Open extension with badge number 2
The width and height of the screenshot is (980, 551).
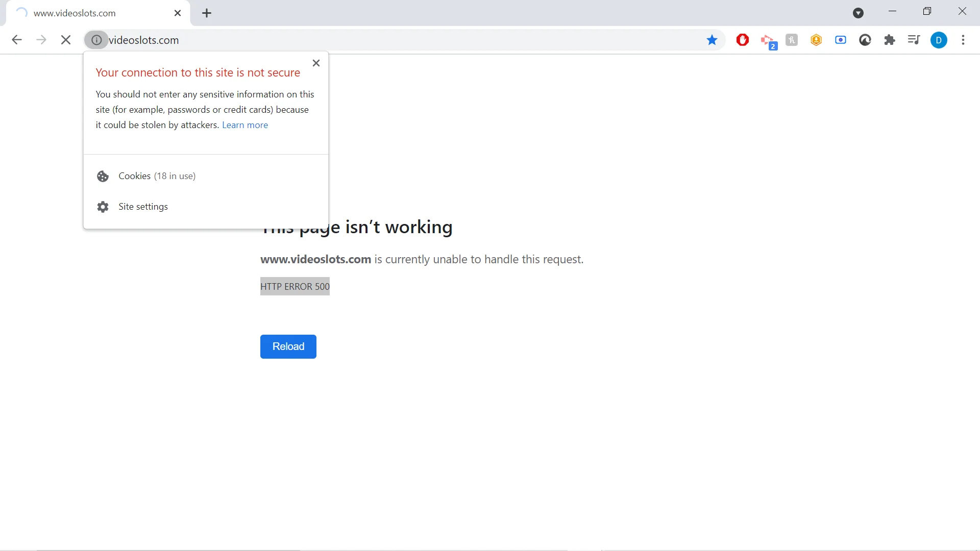tap(769, 41)
